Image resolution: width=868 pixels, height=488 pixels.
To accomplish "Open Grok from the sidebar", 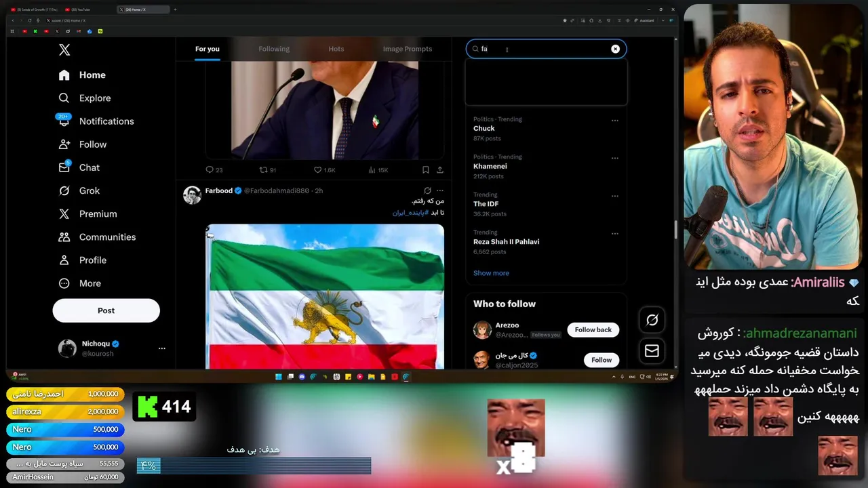I will click(79, 190).
